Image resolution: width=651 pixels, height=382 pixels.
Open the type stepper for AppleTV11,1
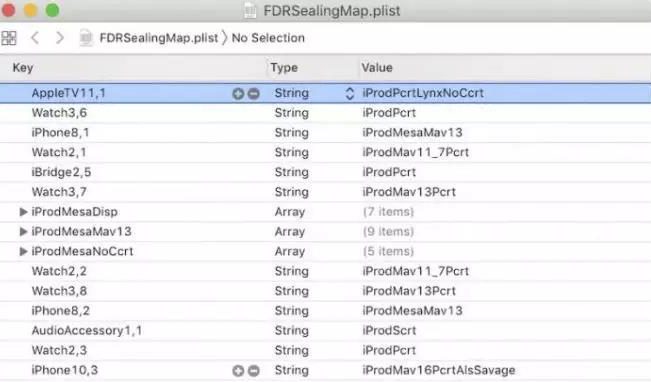click(x=350, y=93)
